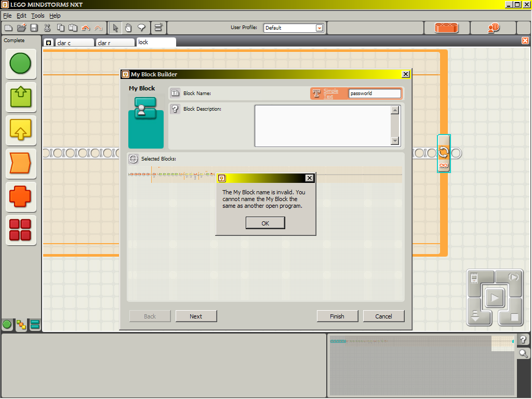Copy using the toolbar copy icon
This screenshot has width=532, height=399.
[60, 28]
